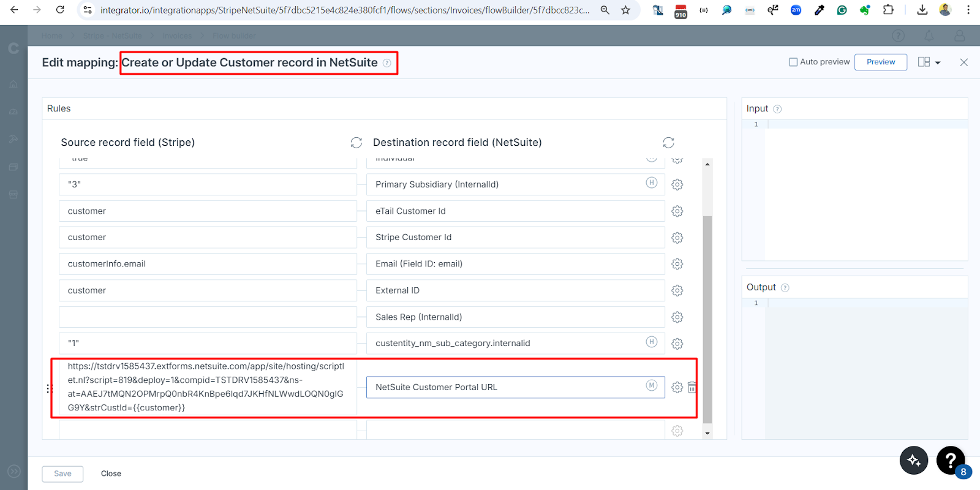Delete the NetSuite Customer Portal URL mapping
The image size is (980, 490).
tap(692, 388)
